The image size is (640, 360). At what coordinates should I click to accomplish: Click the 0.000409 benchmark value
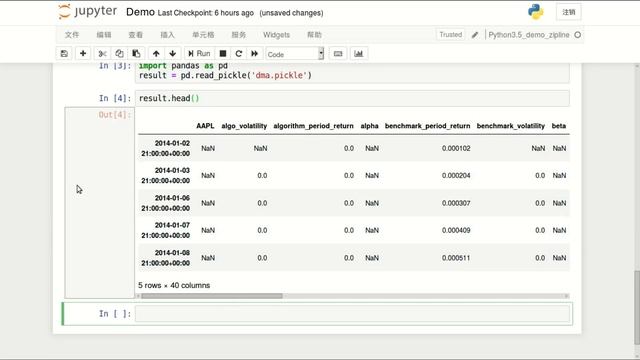[456, 230]
